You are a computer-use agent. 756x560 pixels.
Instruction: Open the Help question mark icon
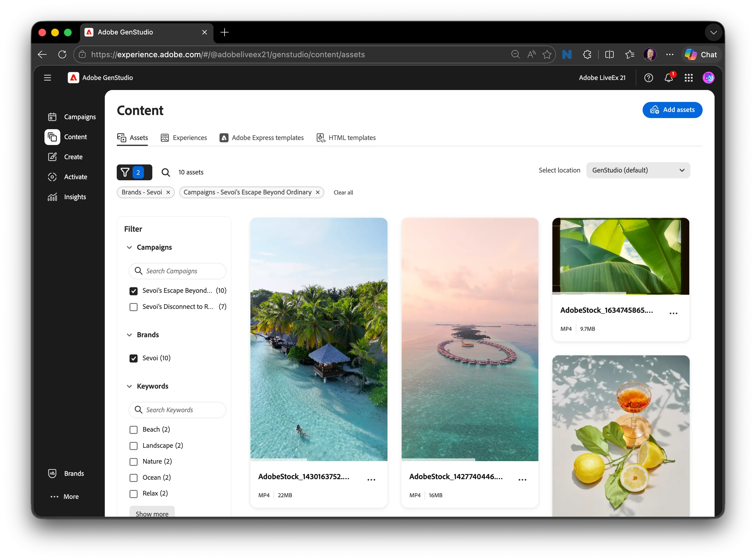648,78
